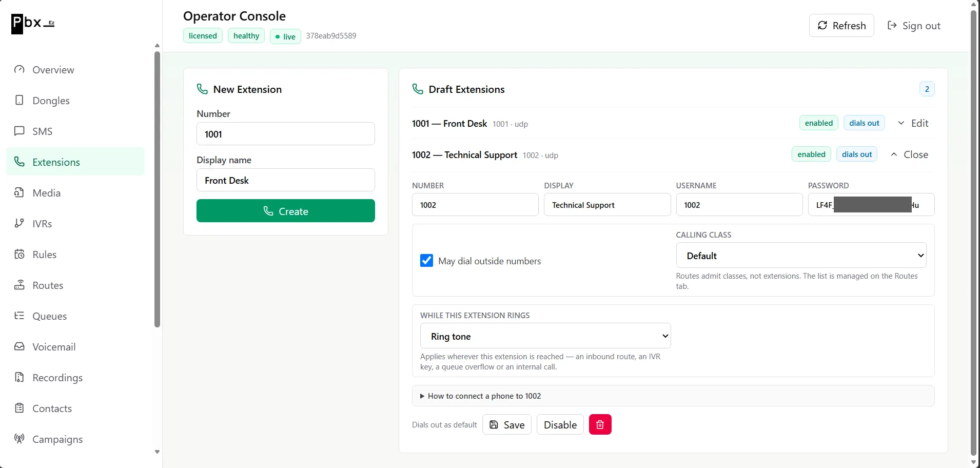
Task: Click the Queues list icon
Action: click(x=19, y=316)
